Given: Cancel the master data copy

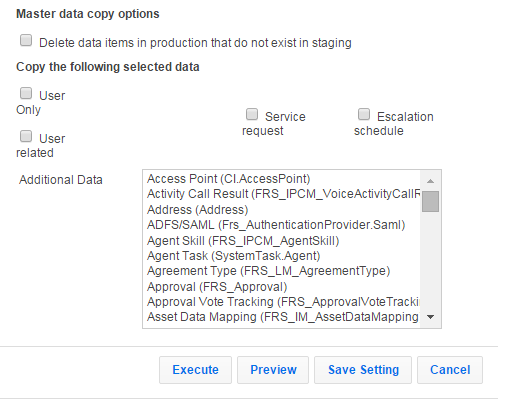Looking at the screenshot, I should [x=450, y=370].
